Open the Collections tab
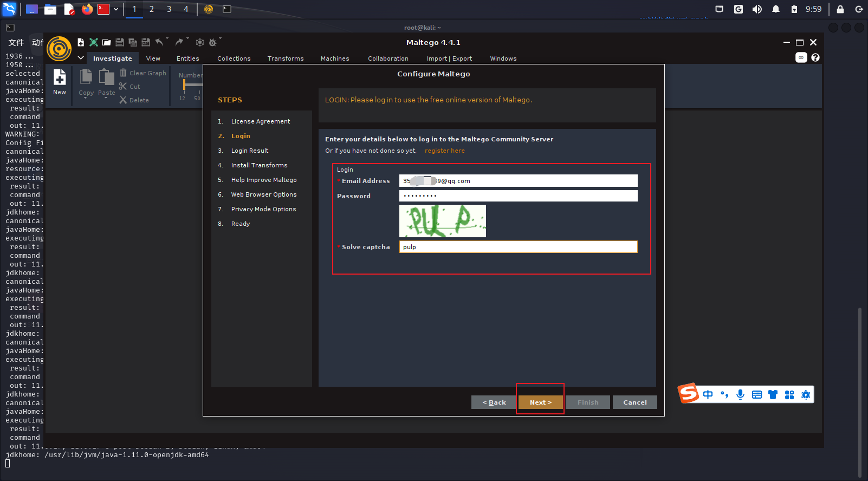 tap(234, 58)
